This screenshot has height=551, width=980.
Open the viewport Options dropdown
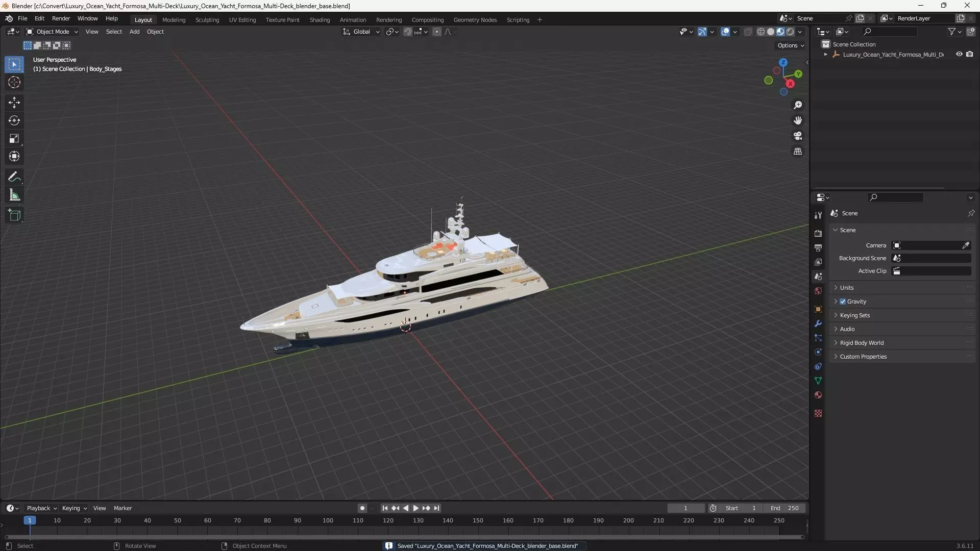[791, 45]
